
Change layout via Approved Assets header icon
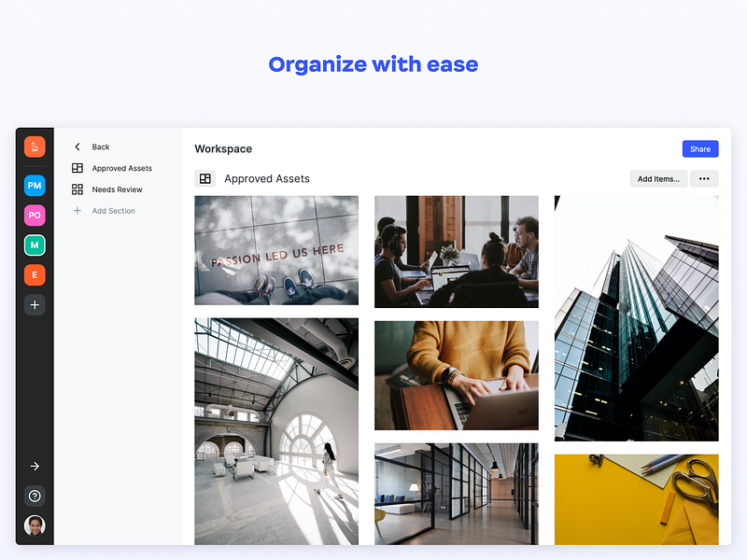pyautogui.click(x=205, y=178)
